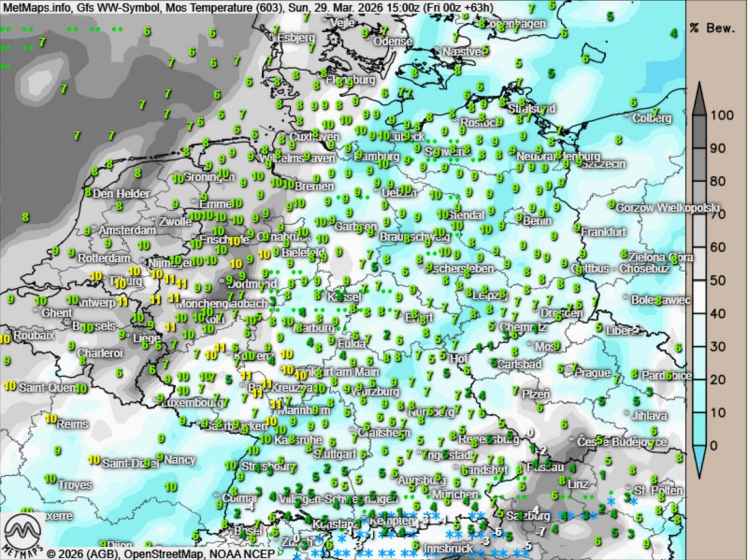The image size is (748, 560).
Task: Pick the white 40–50 color scale segment
Action: point(699,297)
